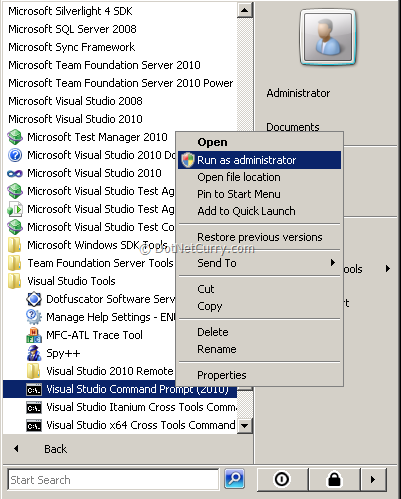Open the Microsoft Visual Studio 2008 folder
401x499 pixels.
[x=75, y=101]
